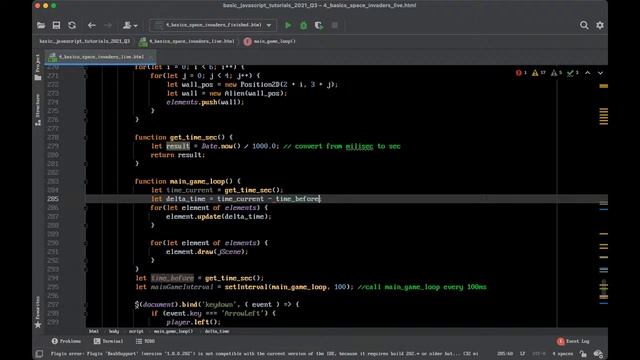Run the project with the green play icon
The width and height of the screenshot is (640, 360).
point(288,25)
